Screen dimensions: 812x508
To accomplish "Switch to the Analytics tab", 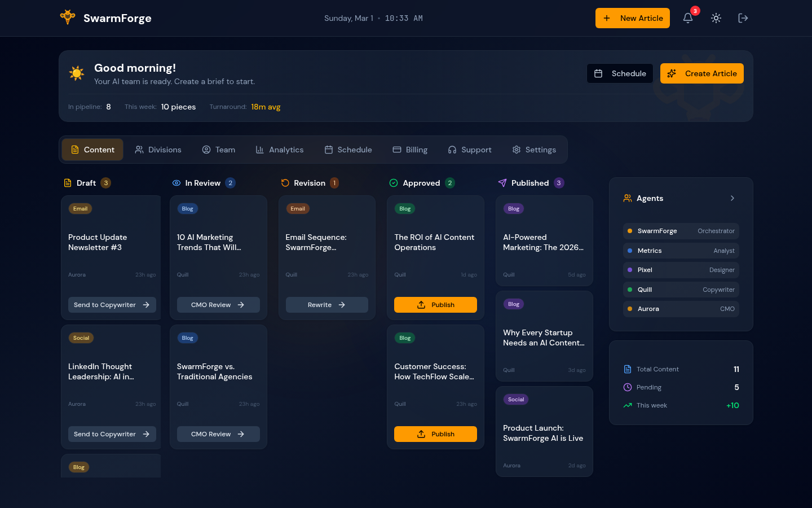I will tap(280, 150).
